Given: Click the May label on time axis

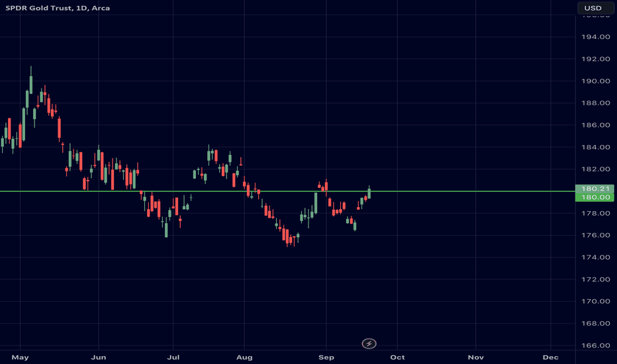Looking at the screenshot, I should pos(20,357).
